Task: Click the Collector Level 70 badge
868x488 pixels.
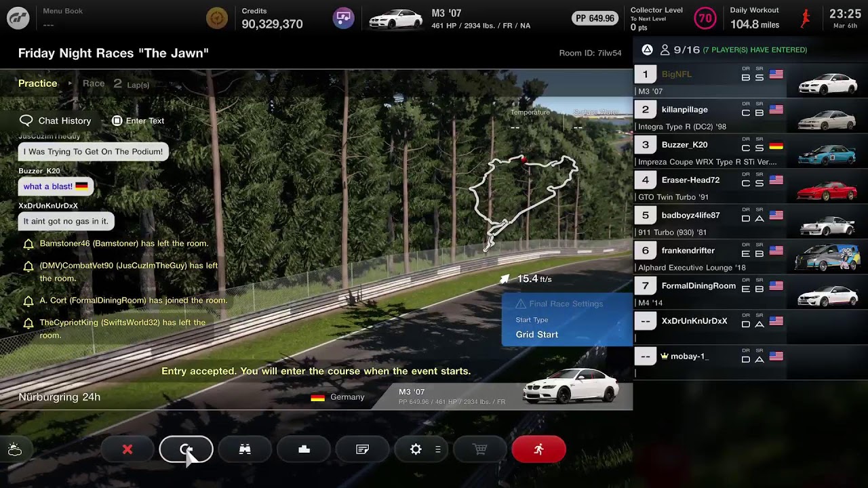Action: 705,18
